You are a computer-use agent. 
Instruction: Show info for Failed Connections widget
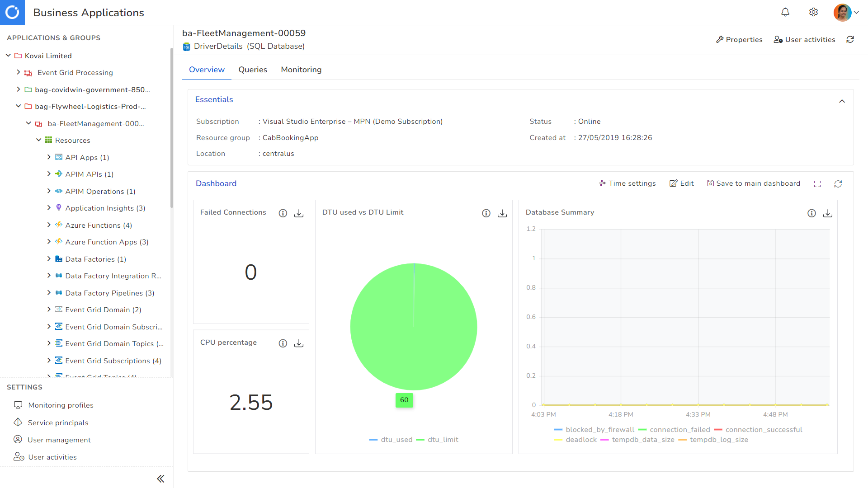coord(283,213)
